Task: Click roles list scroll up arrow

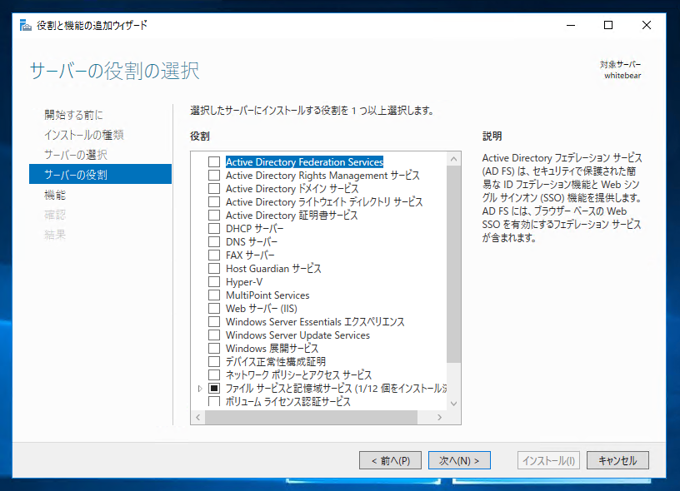Action: click(x=454, y=159)
